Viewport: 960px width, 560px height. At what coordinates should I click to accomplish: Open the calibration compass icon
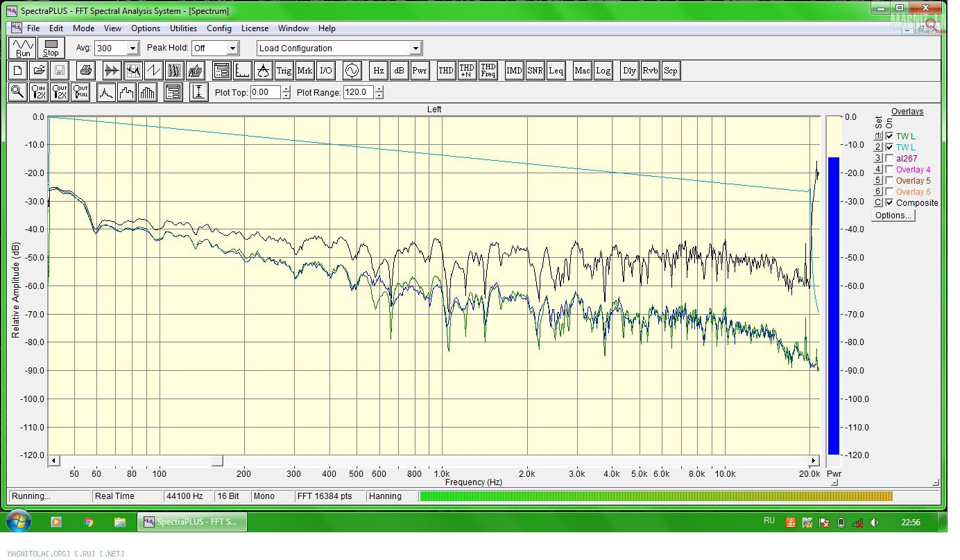[263, 71]
